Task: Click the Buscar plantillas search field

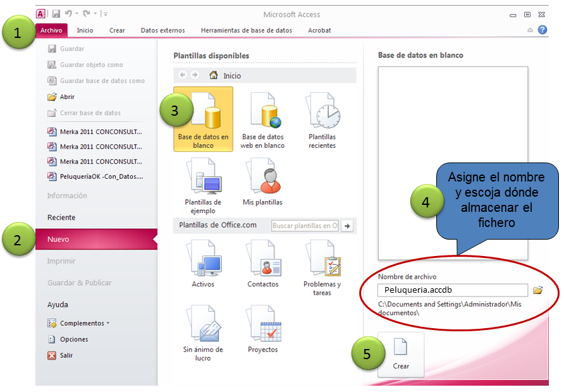Action: pyautogui.click(x=305, y=226)
